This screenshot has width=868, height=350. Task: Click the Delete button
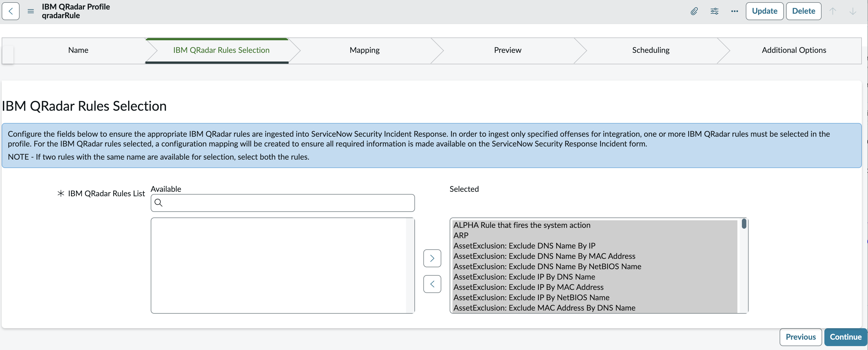pos(803,11)
